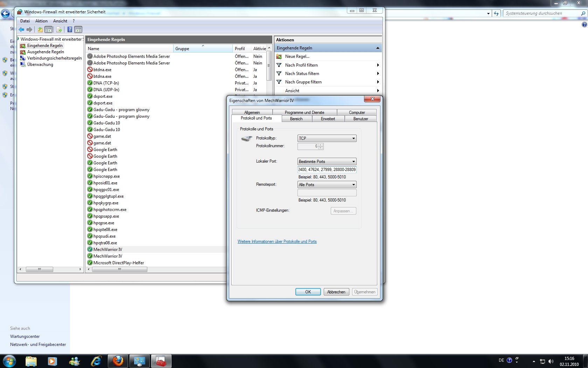588x368 pixels.
Task: Click the rule list horizontal scrollbar thumb
Action: tap(120, 270)
